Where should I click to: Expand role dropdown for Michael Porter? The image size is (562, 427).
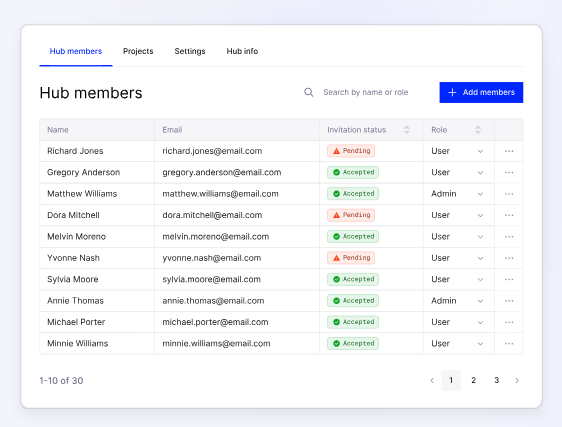pos(480,322)
